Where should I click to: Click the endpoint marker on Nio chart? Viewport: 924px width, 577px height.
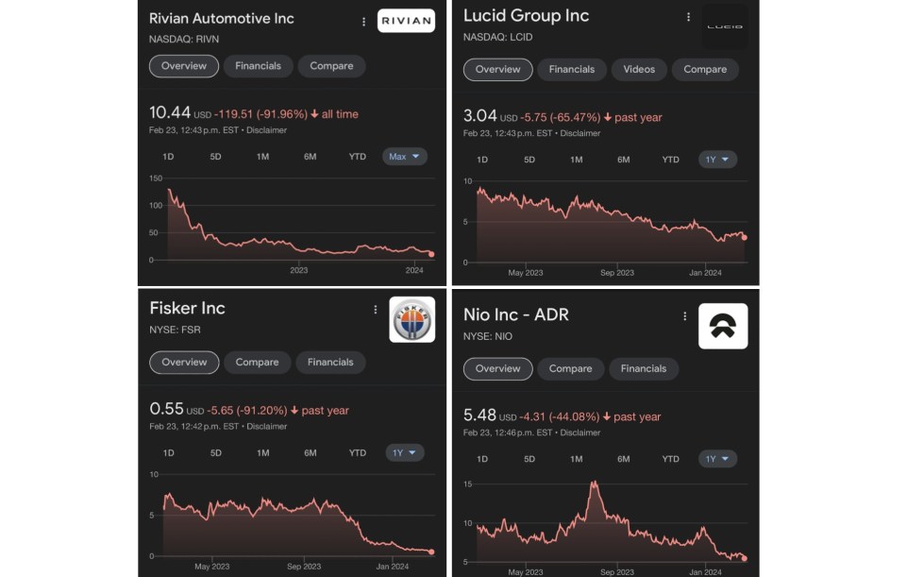click(x=745, y=558)
